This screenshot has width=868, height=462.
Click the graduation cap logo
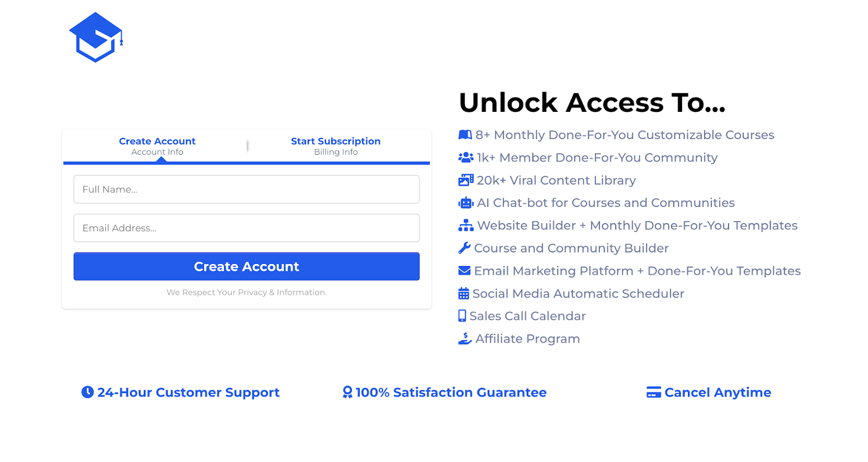click(x=95, y=36)
